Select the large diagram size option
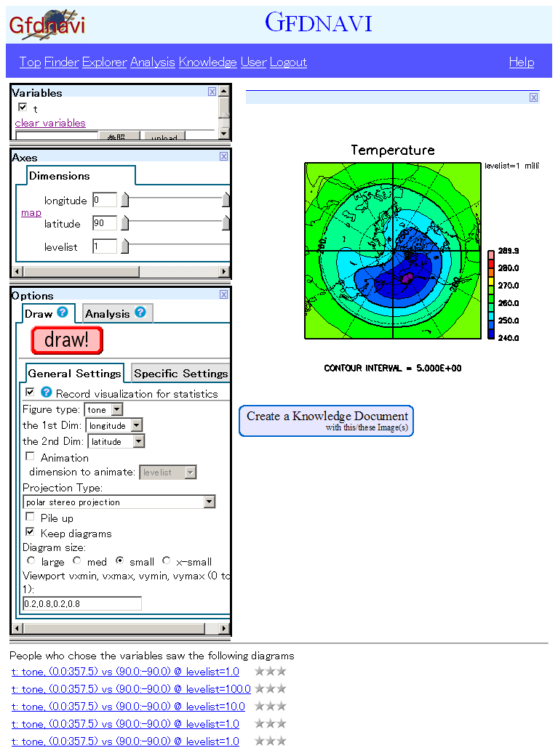This screenshot has height=756, width=558. 31,560
